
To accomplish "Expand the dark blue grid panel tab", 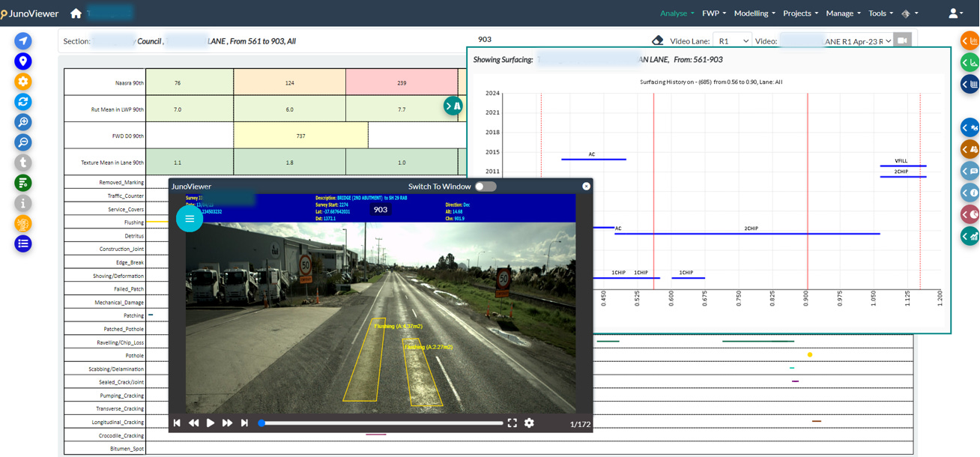I will tap(970, 85).
